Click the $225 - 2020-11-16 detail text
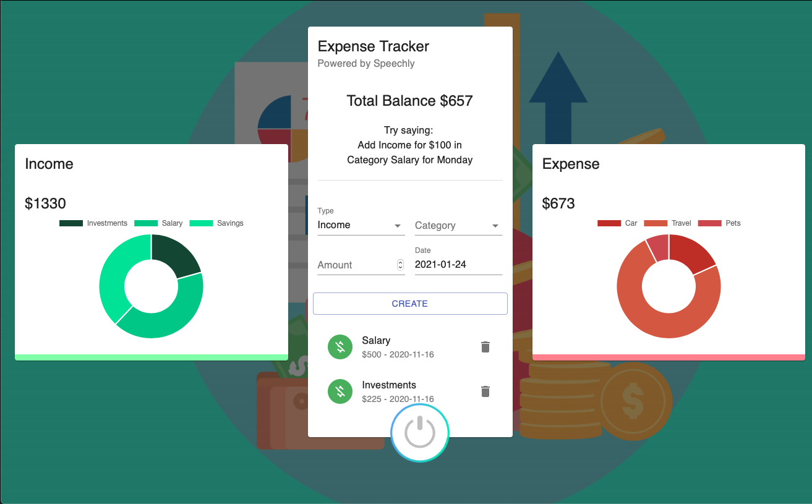Image resolution: width=812 pixels, height=504 pixels. point(398,399)
